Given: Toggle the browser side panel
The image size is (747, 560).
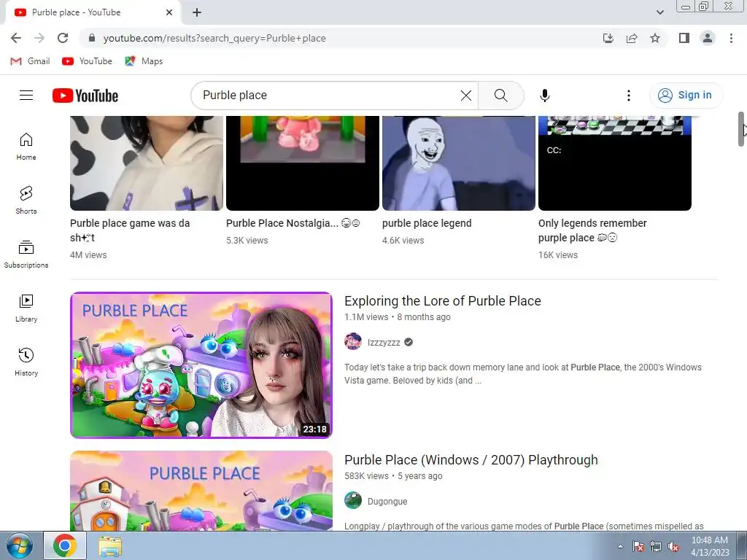Looking at the screenshot, I should click(x=684, y=38).
